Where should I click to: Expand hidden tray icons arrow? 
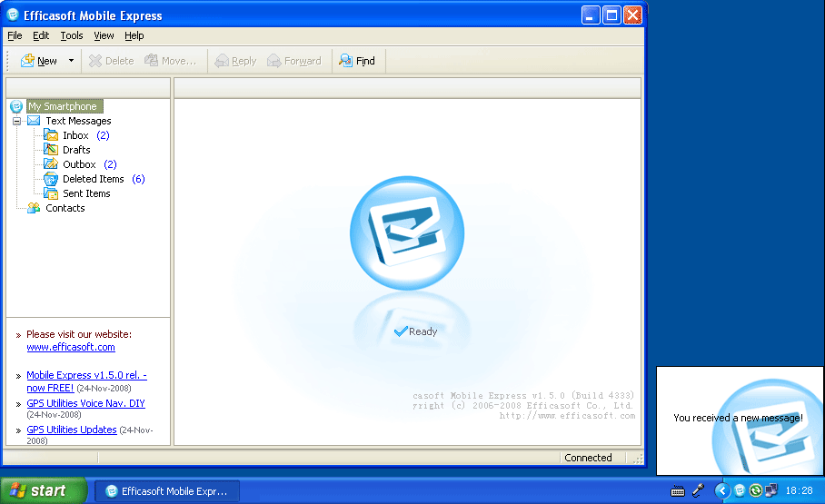click(721, 491)
